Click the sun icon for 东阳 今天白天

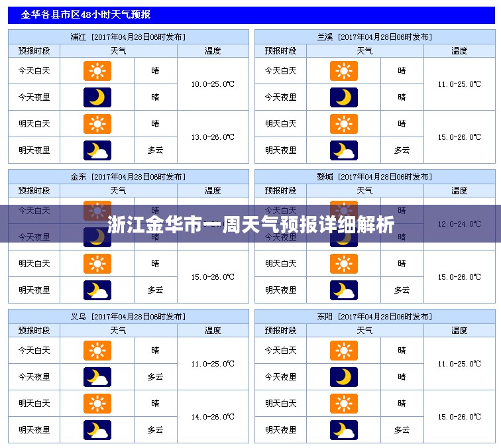(344, 350)
